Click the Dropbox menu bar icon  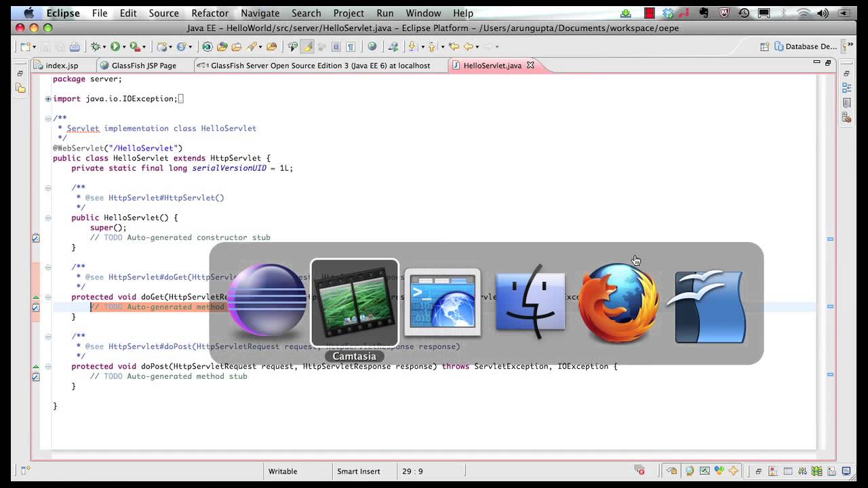tap(668, 13)
